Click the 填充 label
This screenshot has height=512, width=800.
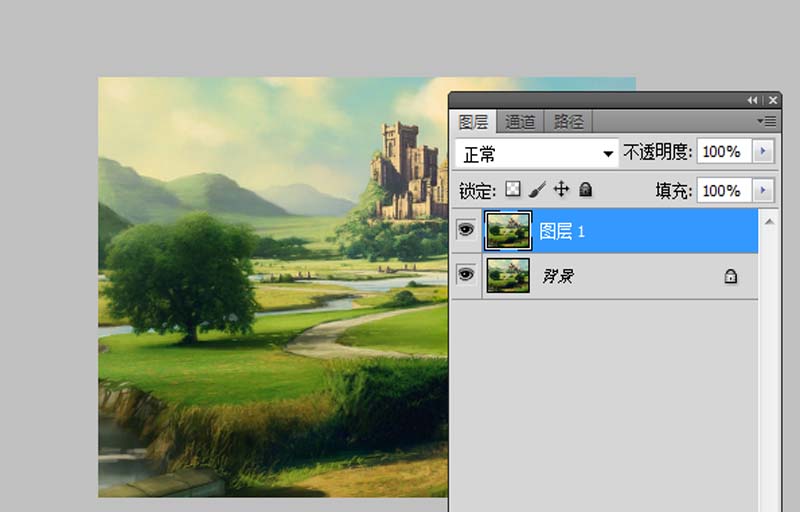[673, 191]
